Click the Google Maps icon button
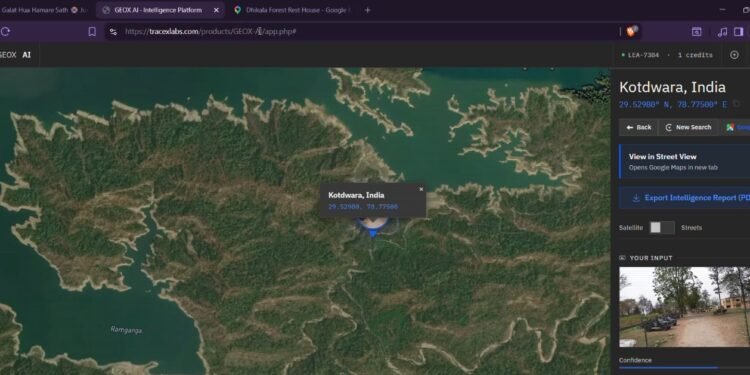This screenshot has width=750, height=375. click(x=736, y=127)
